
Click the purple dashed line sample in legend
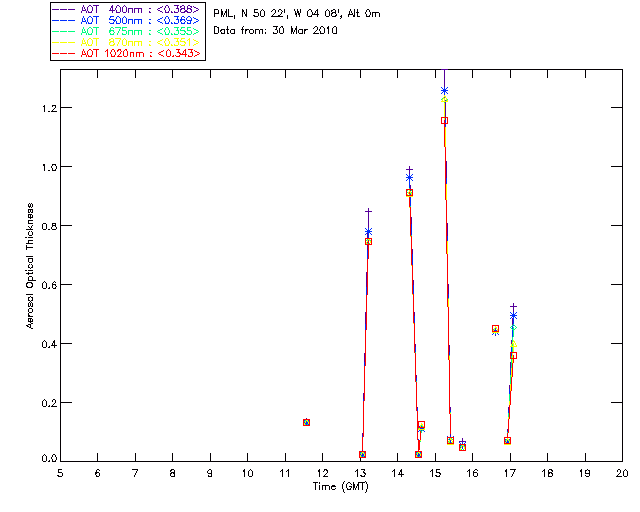[x=64, y=9]
